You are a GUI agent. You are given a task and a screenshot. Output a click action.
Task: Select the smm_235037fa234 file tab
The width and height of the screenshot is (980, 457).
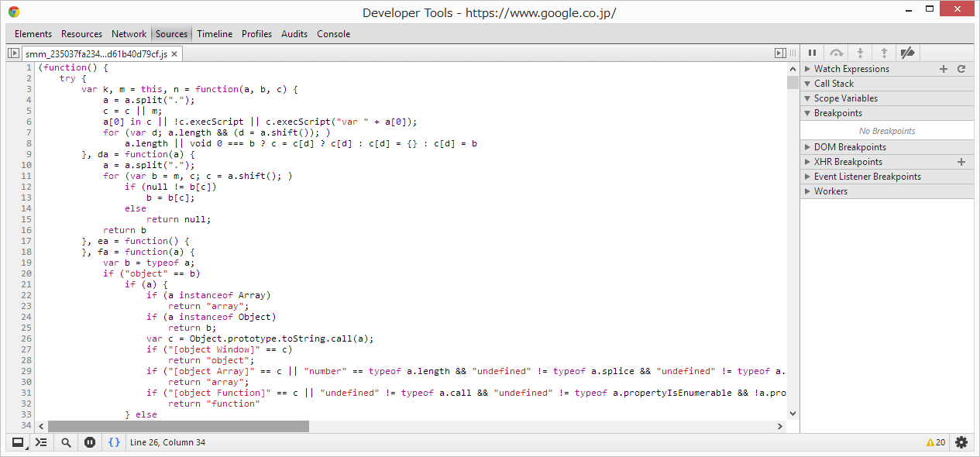click(x=102, y=54)
